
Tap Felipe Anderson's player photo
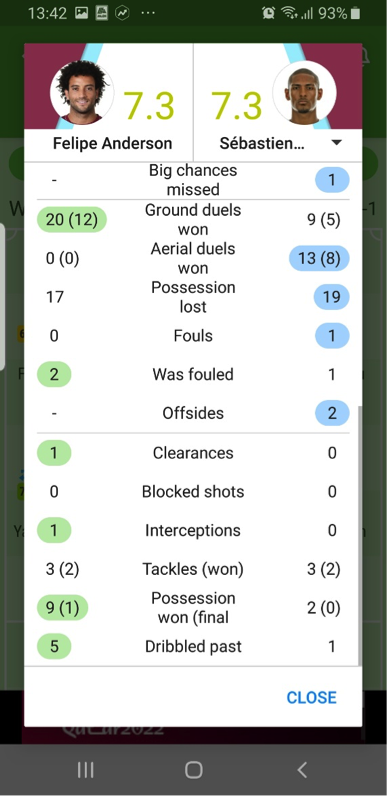point(82,92)
